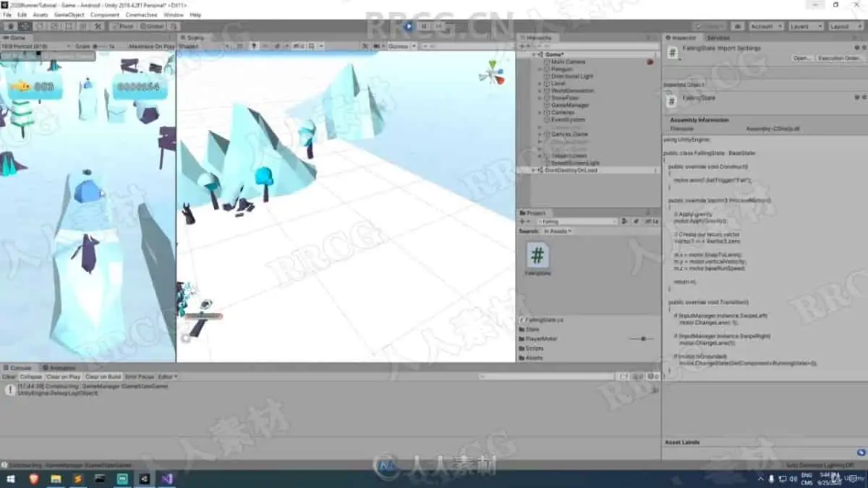Click the Open... button in Inspector
The height and width of the screenshot is (488, 868).
pos(801,58)
